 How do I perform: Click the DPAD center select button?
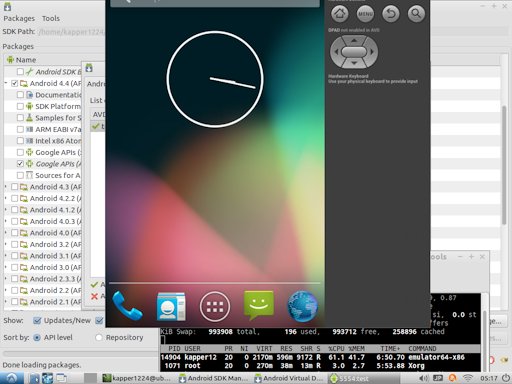tap(354, 52)
